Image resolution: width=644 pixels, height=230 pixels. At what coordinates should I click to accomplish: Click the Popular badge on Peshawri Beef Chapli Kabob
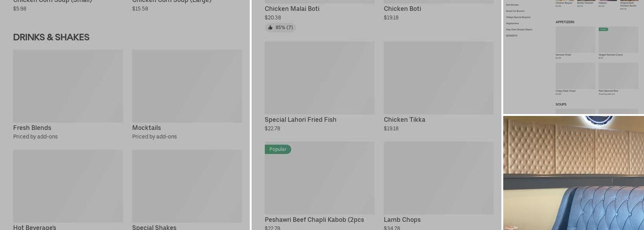(278, 149)
